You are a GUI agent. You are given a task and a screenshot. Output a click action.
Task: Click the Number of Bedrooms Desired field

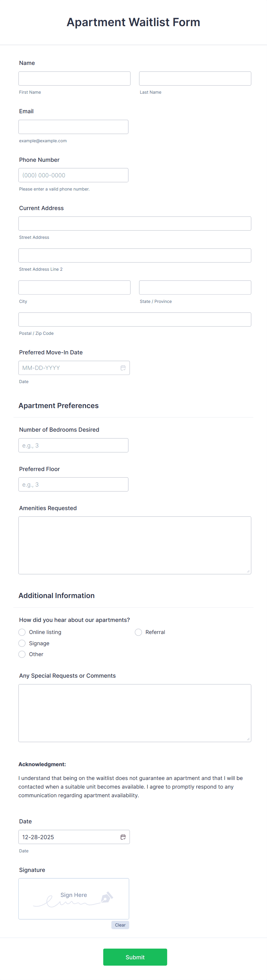[73, 445]
